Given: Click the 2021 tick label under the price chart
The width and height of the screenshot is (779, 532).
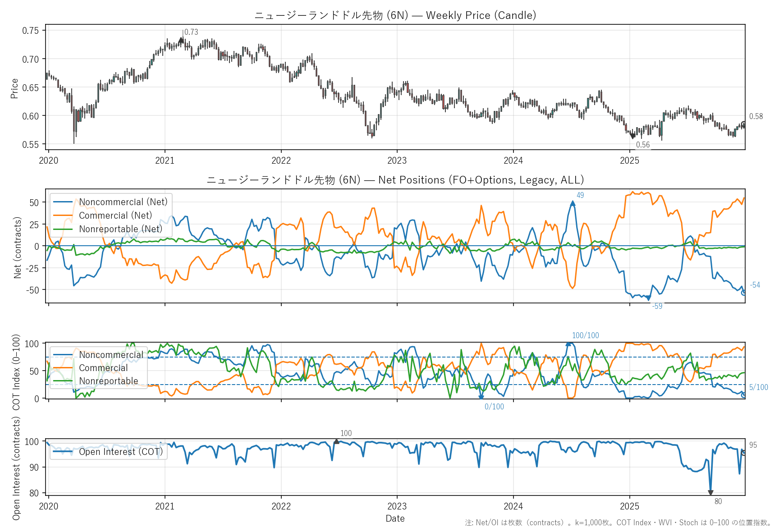Looking at the screenshot, I should (x=165, y=161).
